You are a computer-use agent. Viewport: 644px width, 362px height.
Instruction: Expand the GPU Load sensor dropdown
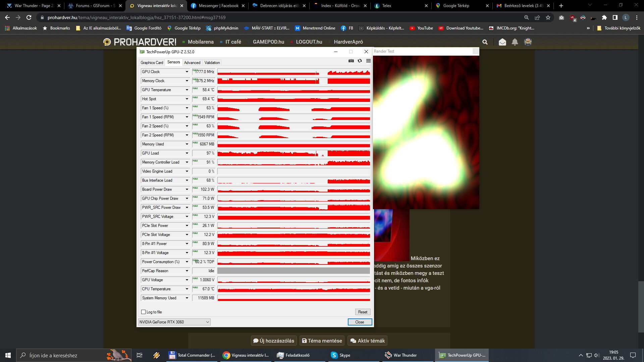187,153
